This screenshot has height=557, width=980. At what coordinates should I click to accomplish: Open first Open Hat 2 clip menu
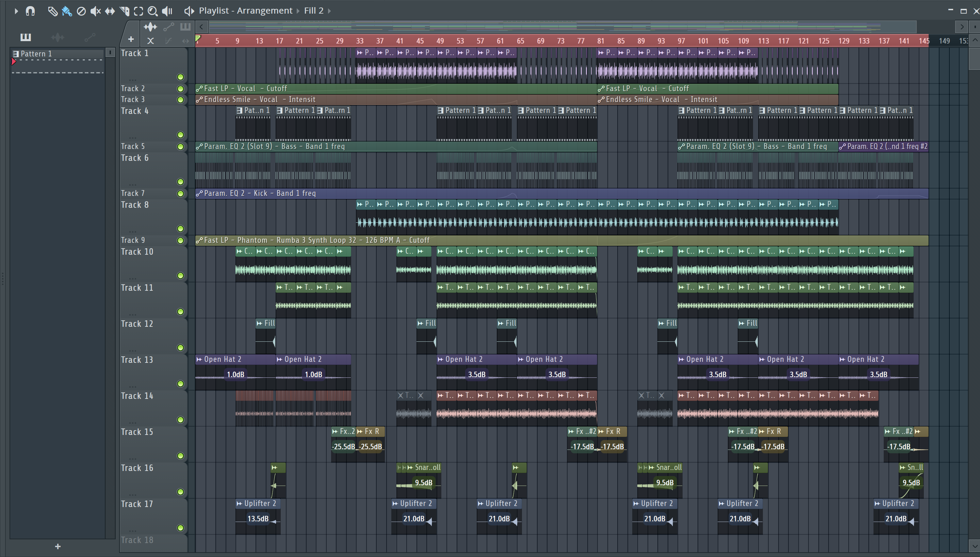coord(199,360)
